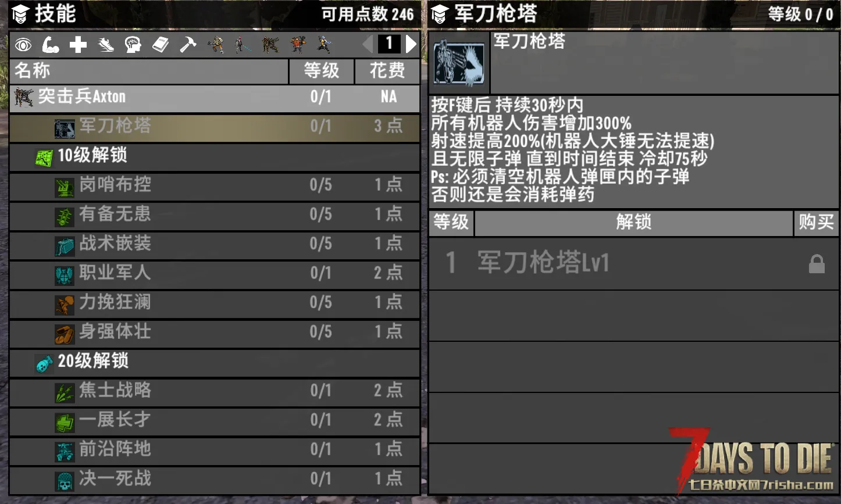Click the 焦土战略 skill icon
The height and width of the screenshot is (504, 841).
coord(65,393)
